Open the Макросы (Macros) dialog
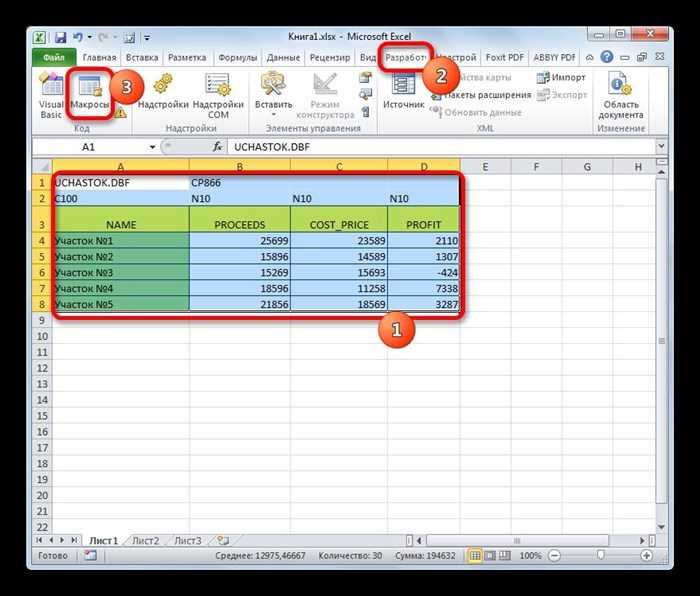This screenshot has width=700, height=596. pyautogui.click(x=90, y=93)
